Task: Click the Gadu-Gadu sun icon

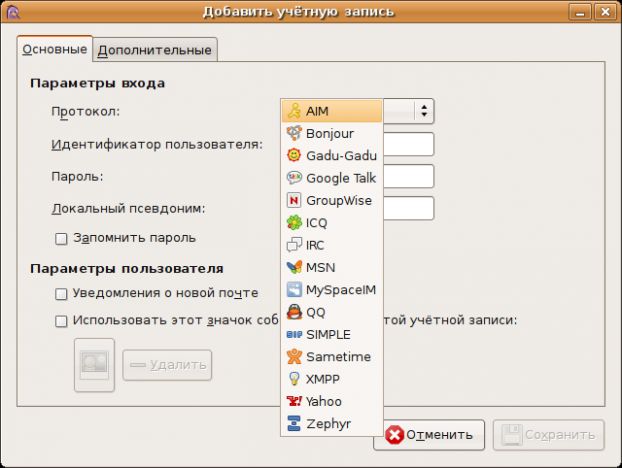Action: tap(294, 155)
